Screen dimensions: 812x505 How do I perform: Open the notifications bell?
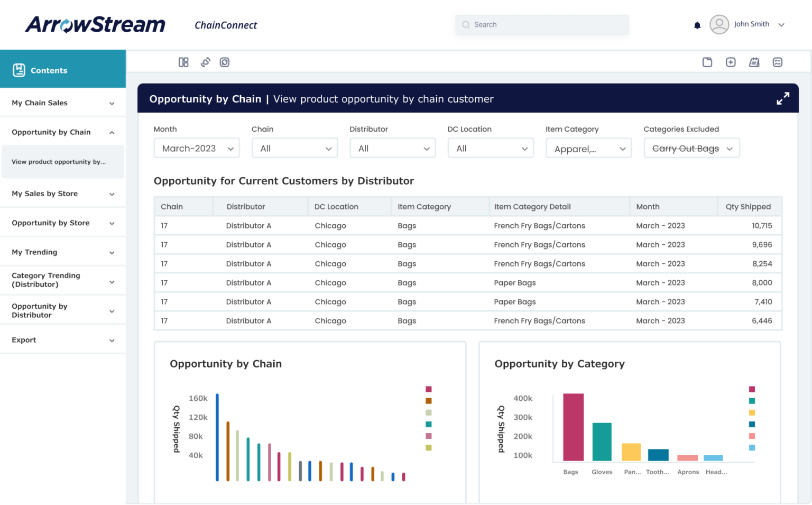697,24
